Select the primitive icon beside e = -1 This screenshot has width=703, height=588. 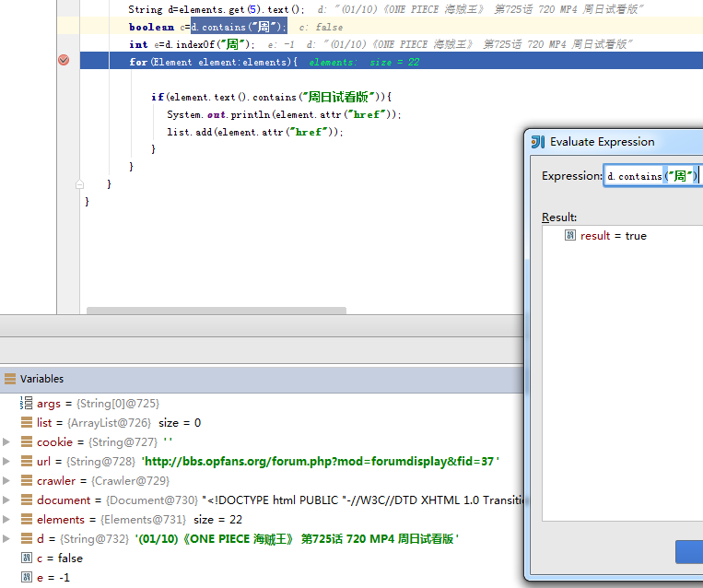click(x=27, y=577)
